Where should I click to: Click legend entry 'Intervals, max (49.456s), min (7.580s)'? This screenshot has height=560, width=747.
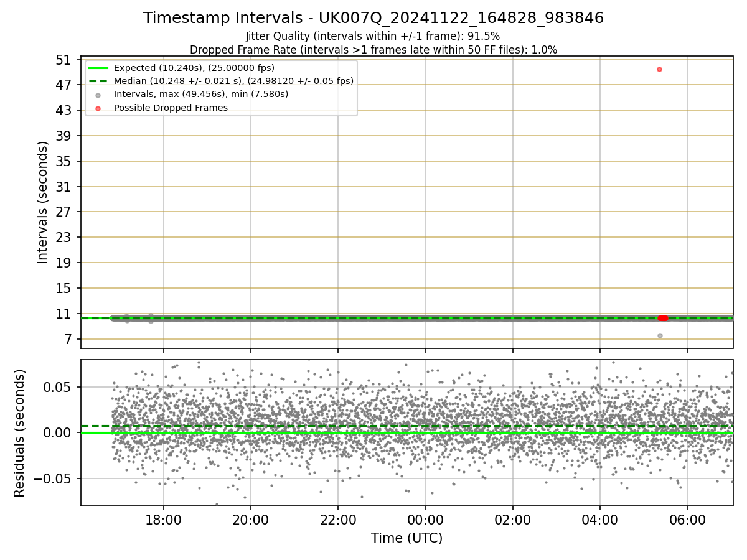pyautogui.click(x=201, y=94)
